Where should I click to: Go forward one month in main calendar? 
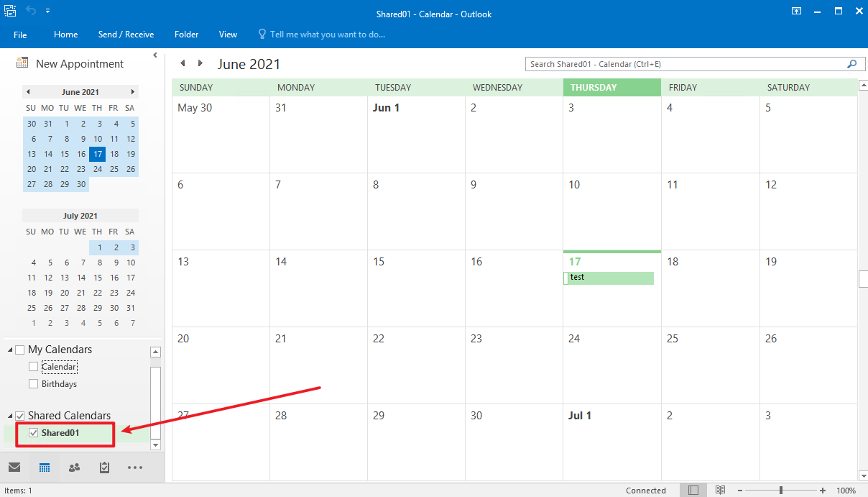(x=200, y=63)
